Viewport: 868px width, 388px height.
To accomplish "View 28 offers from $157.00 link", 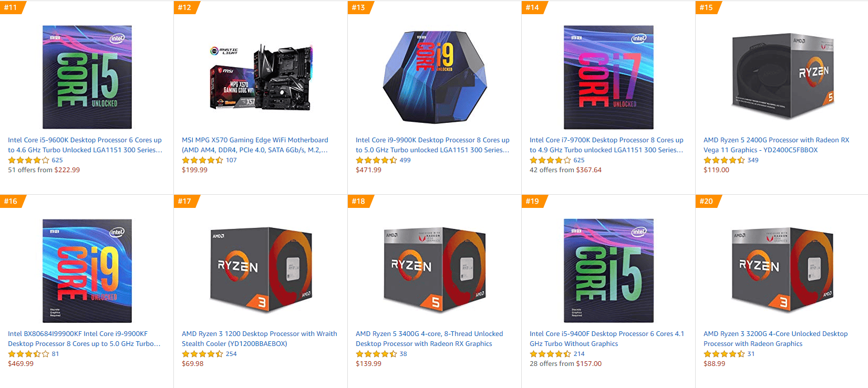I will 565,364.
